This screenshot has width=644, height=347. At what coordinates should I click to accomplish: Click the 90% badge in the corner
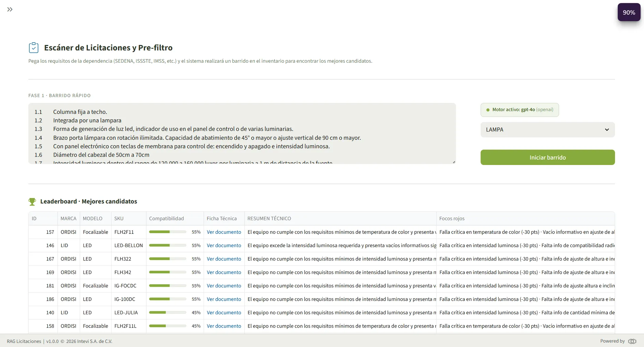629,12
